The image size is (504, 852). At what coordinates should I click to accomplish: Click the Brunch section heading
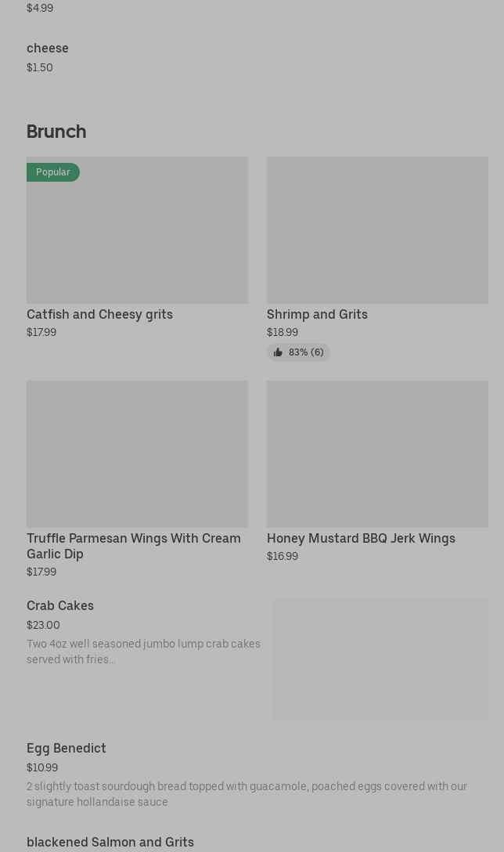[56, 131]
